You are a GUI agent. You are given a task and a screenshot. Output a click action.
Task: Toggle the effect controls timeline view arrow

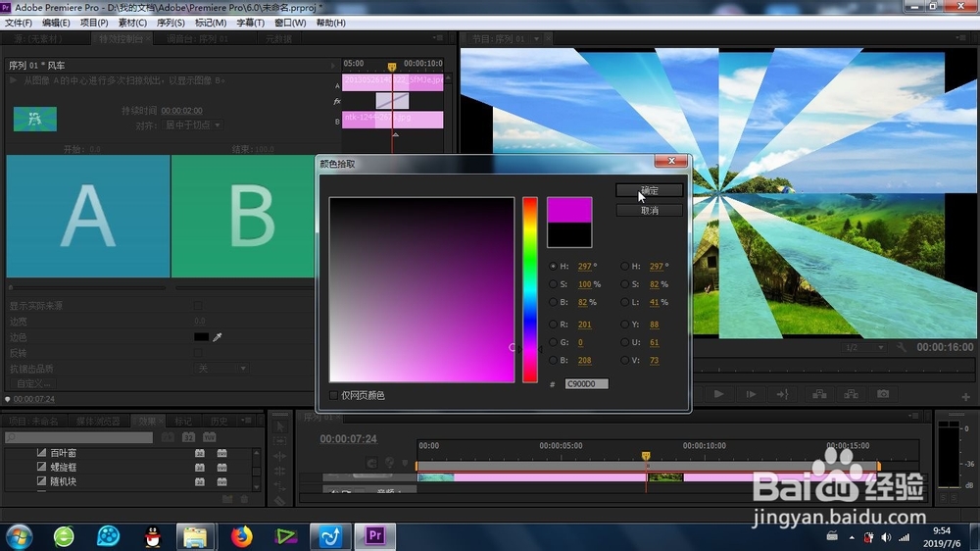click(x=332, y=65)
